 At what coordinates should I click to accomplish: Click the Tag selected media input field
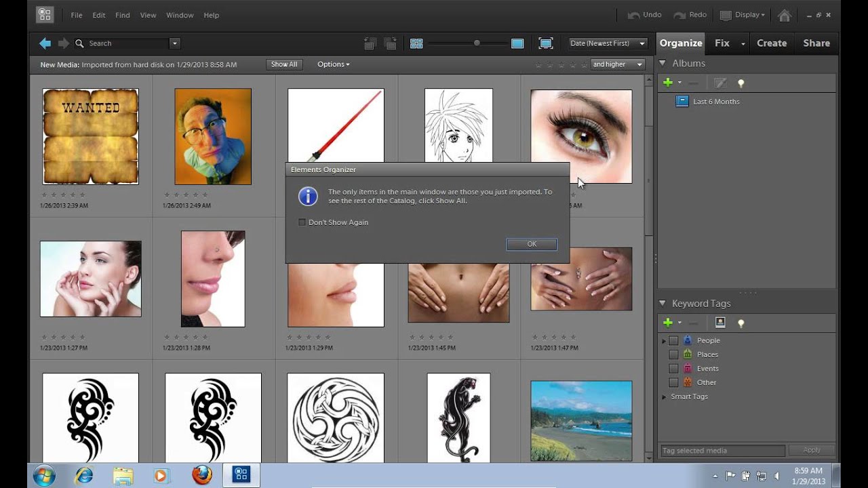[x=722, y=450]
